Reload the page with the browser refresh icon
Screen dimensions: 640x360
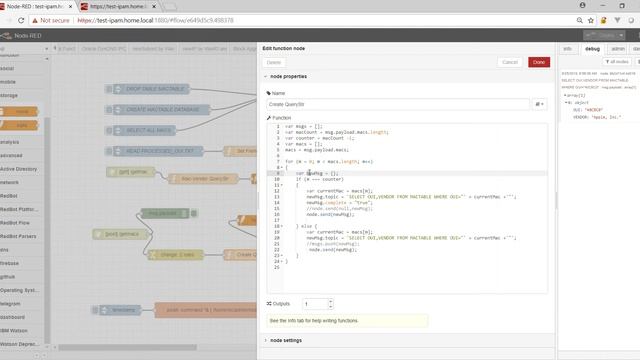pos(21,20)
